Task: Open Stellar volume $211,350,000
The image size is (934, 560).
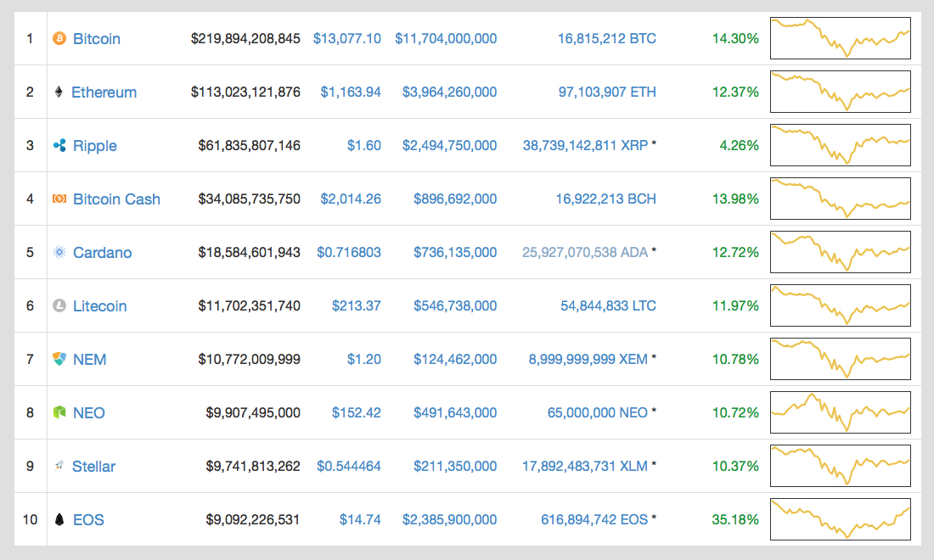Action: point(456,466)
